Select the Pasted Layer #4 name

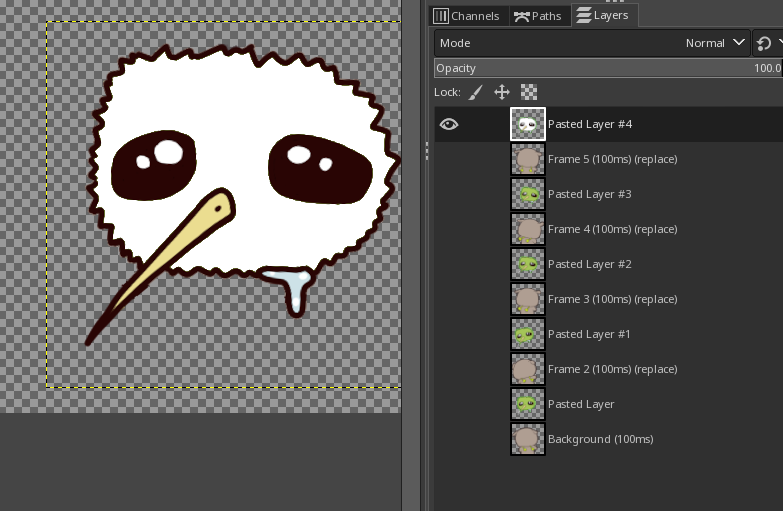[590, 124]
